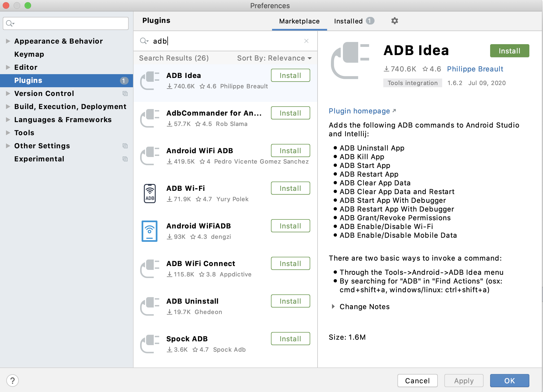Open the plugins gear settings icon
543x392 pixels.
[394, 21]
